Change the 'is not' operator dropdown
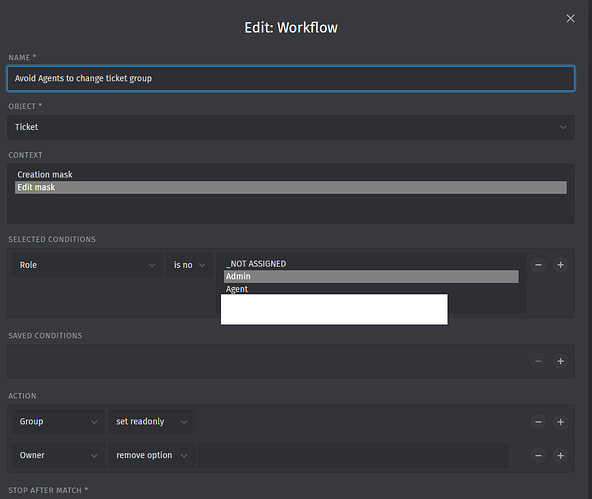Viewport: 592px width, 499px height. (x=190, y=265)
